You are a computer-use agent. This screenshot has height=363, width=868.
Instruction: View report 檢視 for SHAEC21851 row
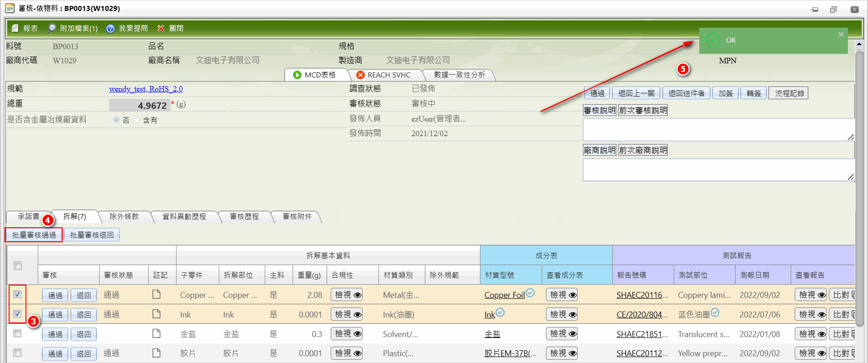[x=811, y=334]
